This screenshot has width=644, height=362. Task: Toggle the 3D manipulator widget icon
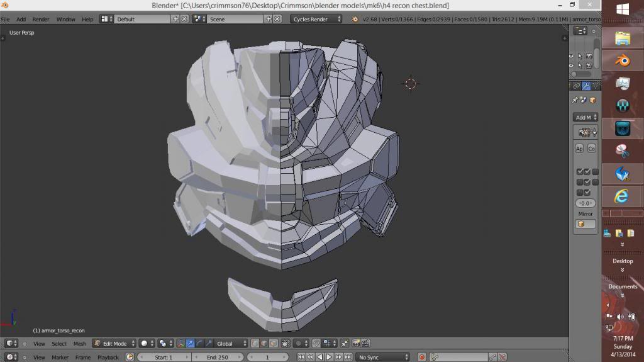click(x=181, y=344)
